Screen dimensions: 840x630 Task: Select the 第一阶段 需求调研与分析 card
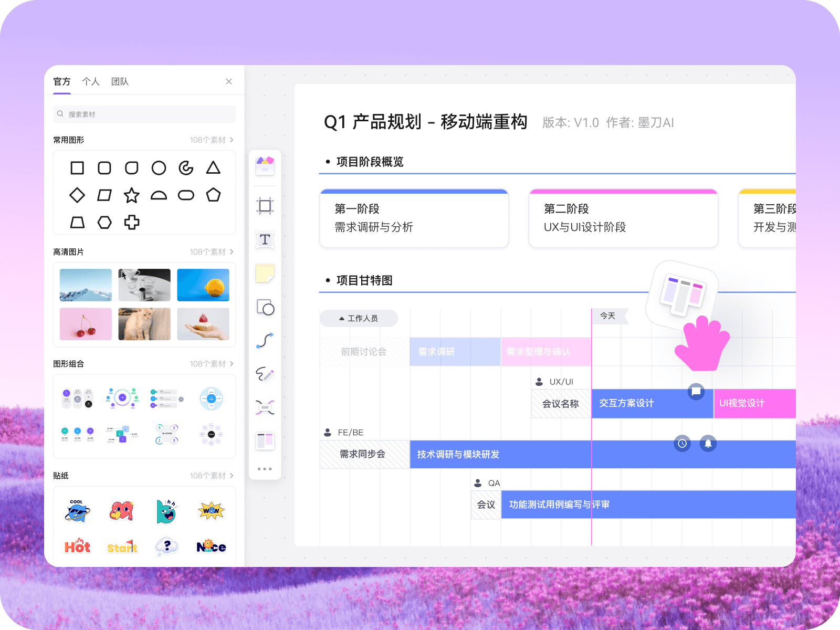tap(414, 218)
